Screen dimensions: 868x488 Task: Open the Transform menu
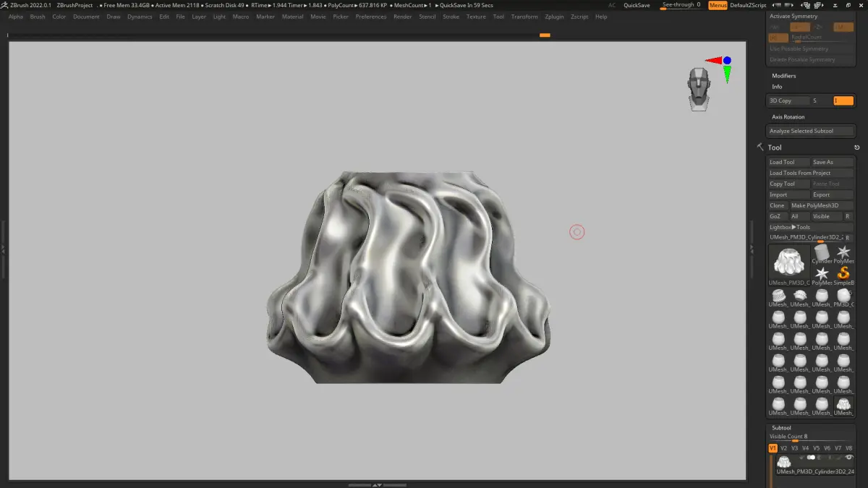(x=524, y=17)
